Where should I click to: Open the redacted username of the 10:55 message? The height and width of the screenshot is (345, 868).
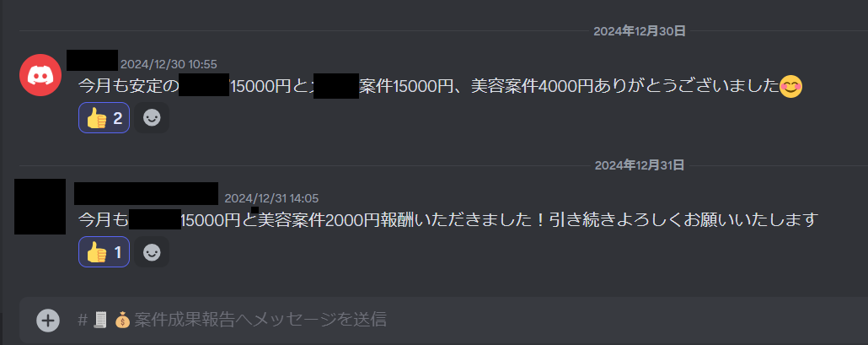click(92, 61)
